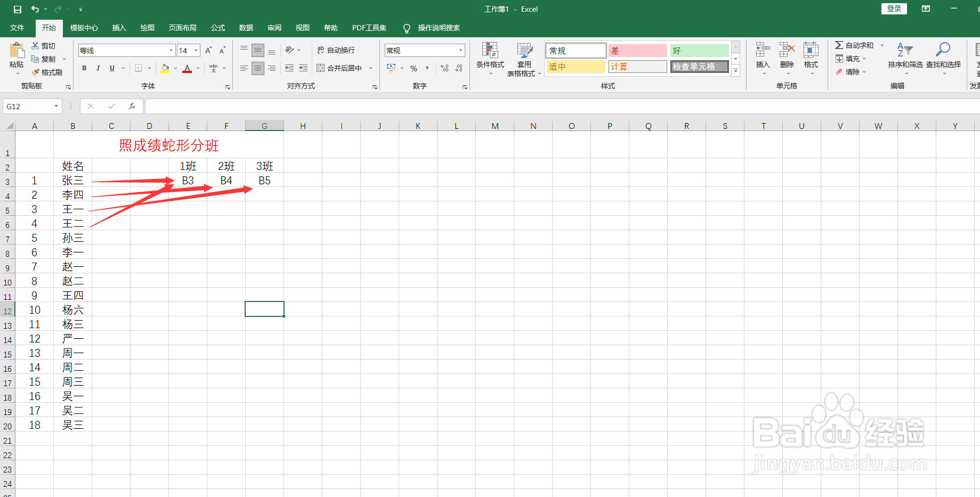Click the Tell Me search box (操作说明搜索)
980x497 pixels.
coord(439,28)
